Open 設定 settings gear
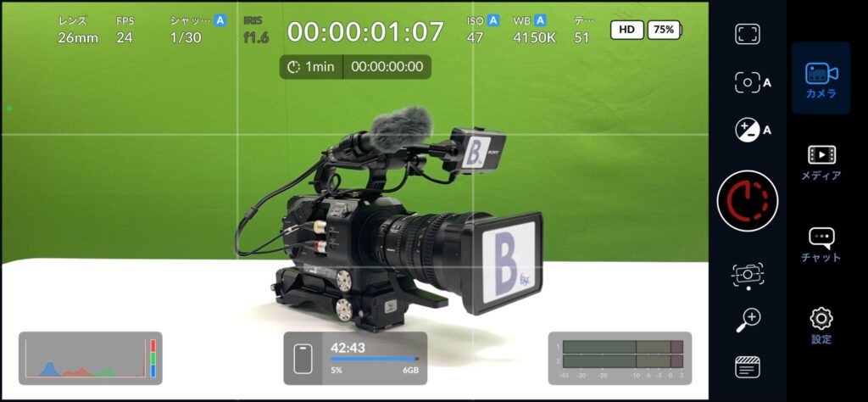This screenshot has width=868, height=402. 821,326
